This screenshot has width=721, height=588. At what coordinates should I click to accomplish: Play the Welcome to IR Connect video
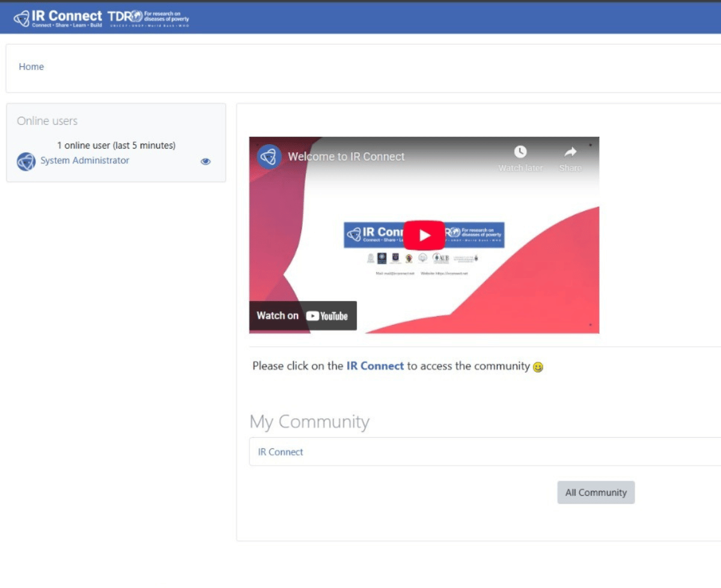[x=424, y=235]
